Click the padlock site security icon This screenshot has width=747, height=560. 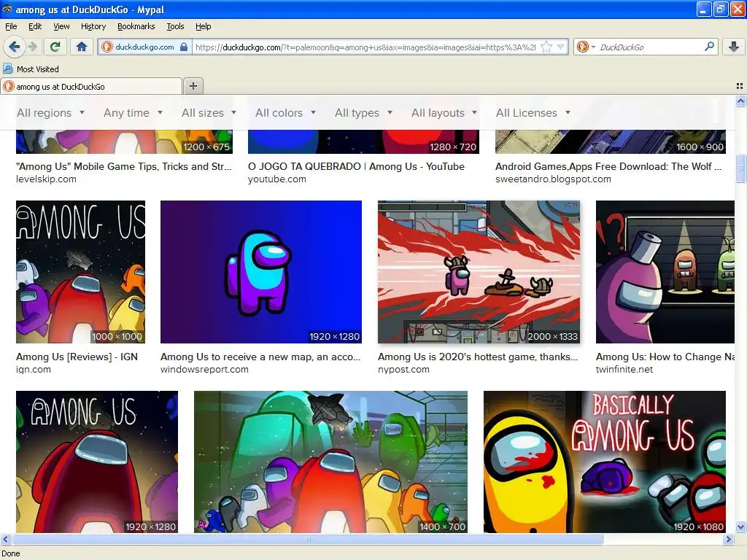[184, 47]
